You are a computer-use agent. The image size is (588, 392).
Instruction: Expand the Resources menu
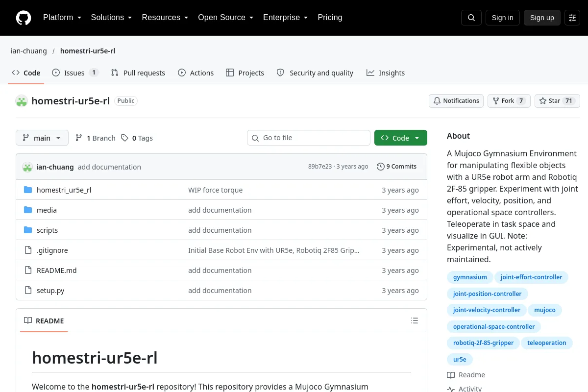(165, 18)
